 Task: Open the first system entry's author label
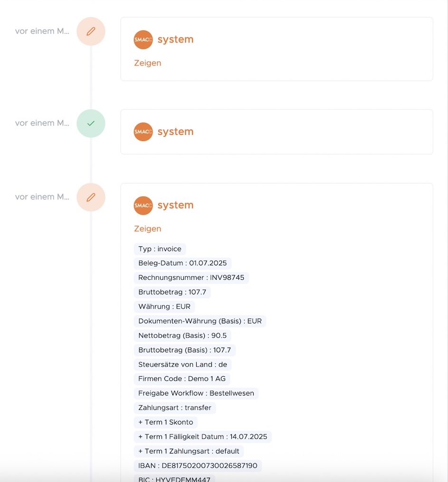(175, 39)
